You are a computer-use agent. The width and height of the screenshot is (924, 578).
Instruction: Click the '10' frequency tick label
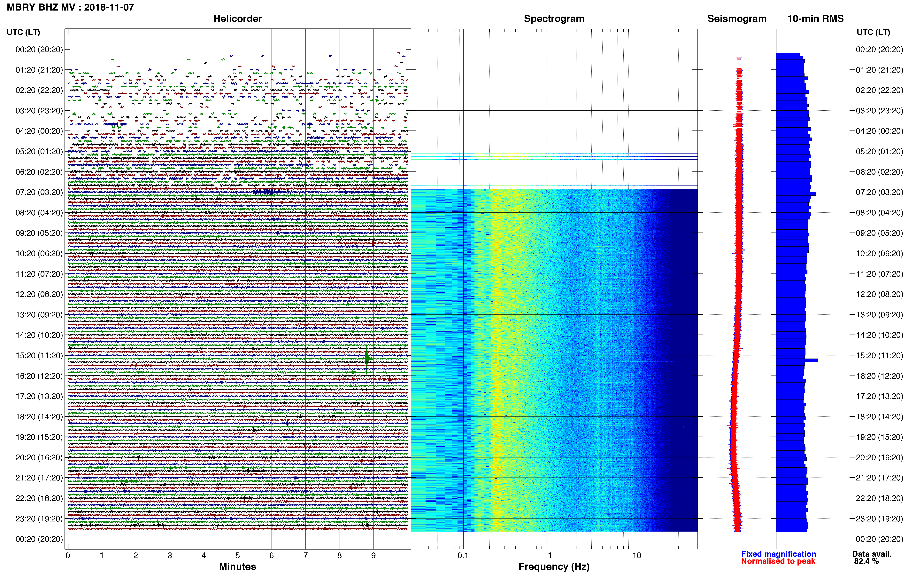tap(637, 555)
